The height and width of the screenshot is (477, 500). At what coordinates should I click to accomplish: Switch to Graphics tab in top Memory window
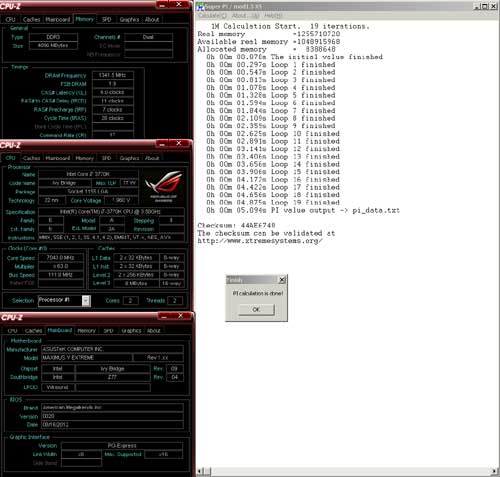click(x=129, y=19)
